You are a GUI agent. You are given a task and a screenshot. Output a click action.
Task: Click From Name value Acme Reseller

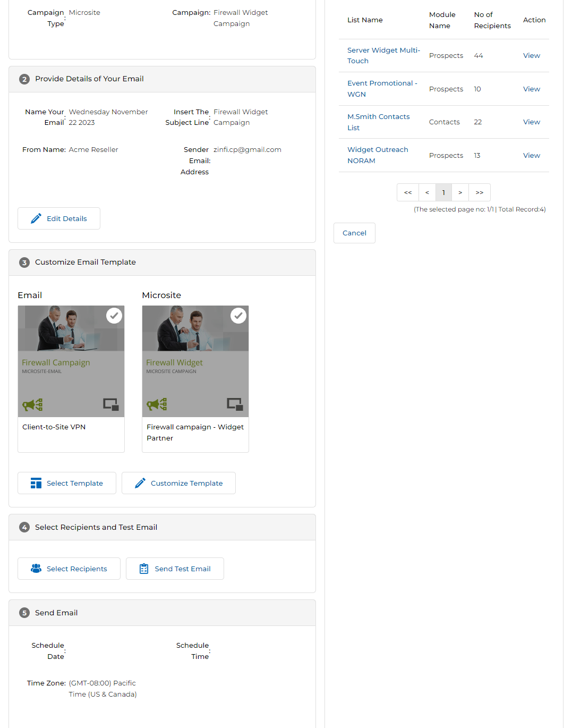click(x=93, y=150)
